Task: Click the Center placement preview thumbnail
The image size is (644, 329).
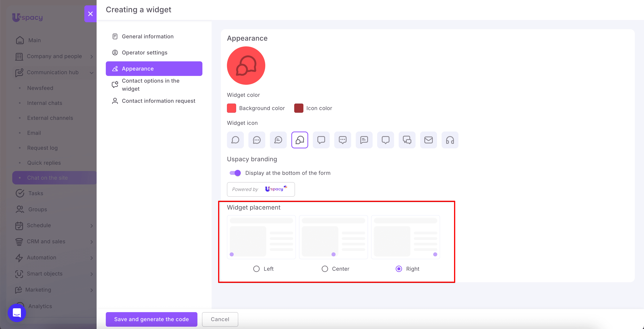Action: coord(333,237)
